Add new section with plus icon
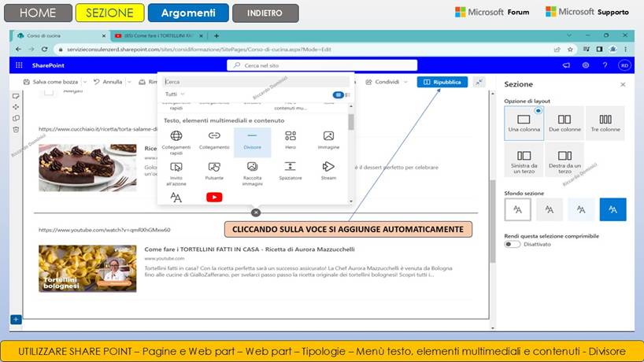The height and width of the screenshot is (362, 644). pos(16,320)
